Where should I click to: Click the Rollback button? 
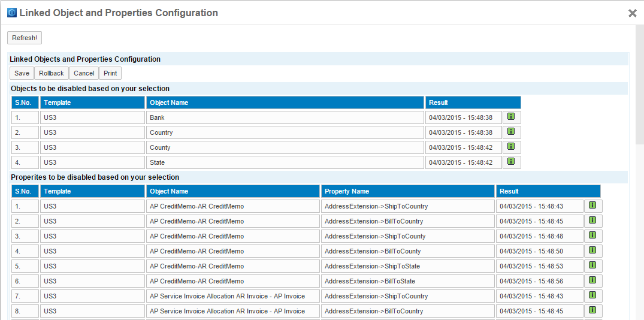click(52, 73)
